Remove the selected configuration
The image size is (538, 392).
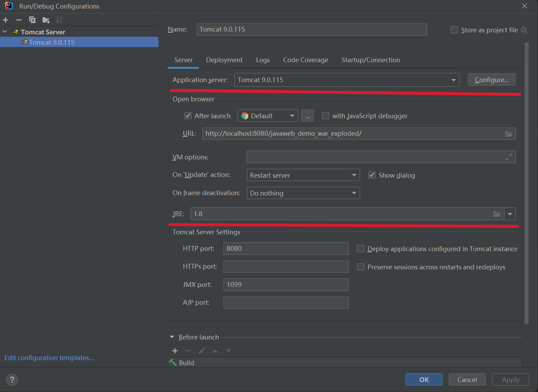[19, 20]
